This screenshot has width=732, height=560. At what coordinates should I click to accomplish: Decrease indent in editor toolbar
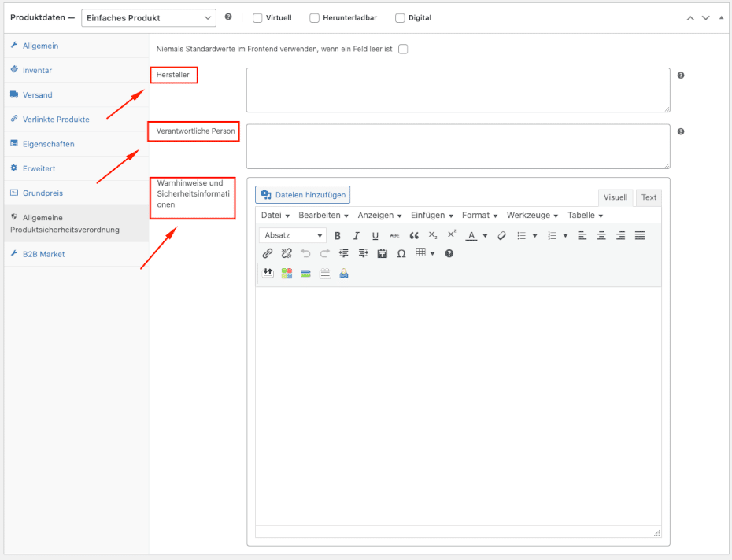[x=344, y=253]
